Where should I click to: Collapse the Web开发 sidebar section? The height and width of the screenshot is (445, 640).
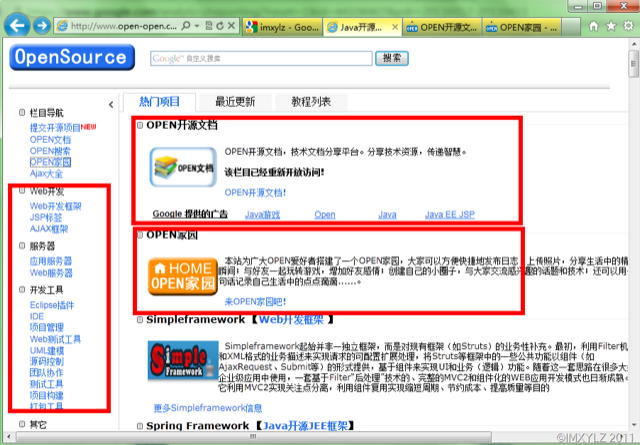[x=22, y=190]
